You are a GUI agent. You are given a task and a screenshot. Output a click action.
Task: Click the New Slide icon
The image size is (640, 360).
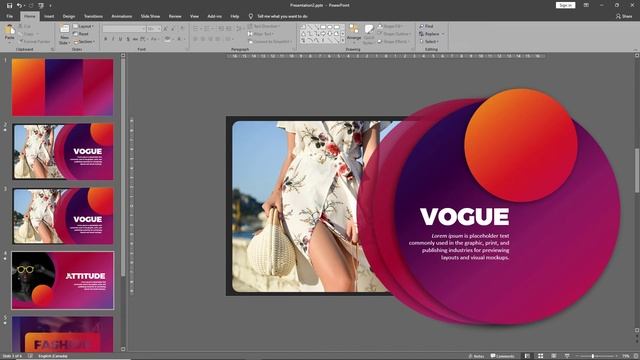64,29
